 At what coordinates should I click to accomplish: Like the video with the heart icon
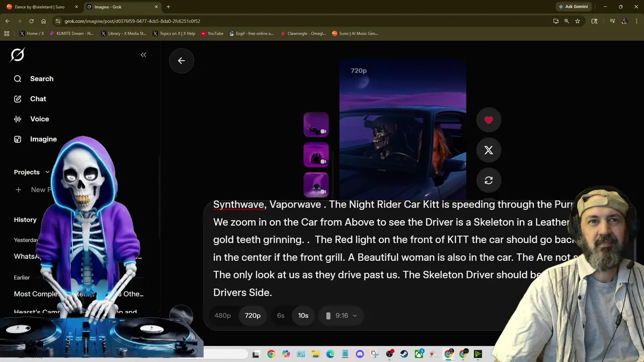(x=489, y=120)
